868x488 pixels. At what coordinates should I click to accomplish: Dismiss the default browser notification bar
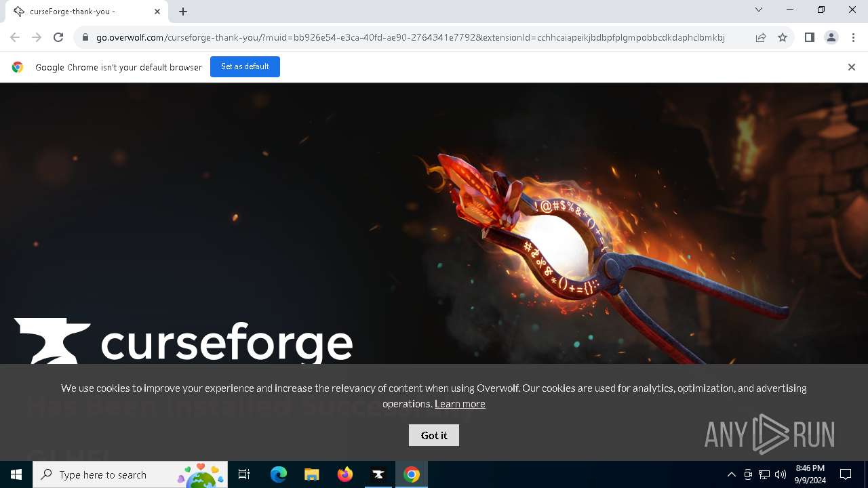point(852,67)
